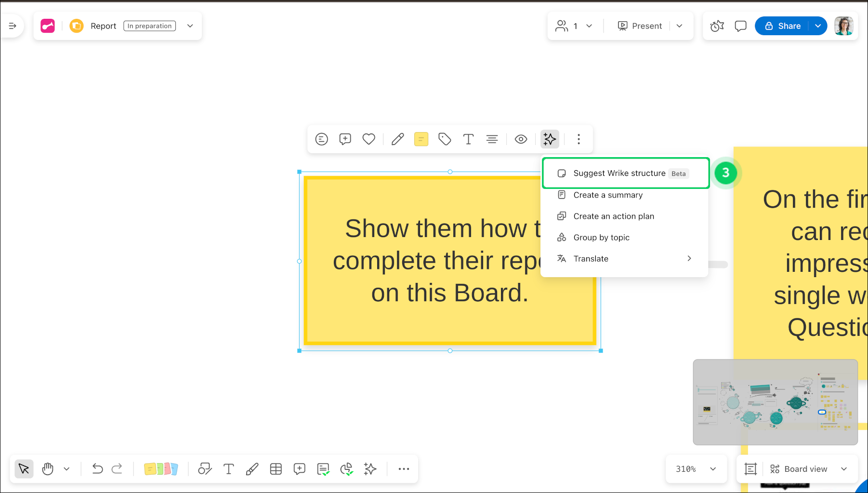Choose the pen drawing tool in bottom toolbar
Screen dimensions: 868x493
coord(252,469)
